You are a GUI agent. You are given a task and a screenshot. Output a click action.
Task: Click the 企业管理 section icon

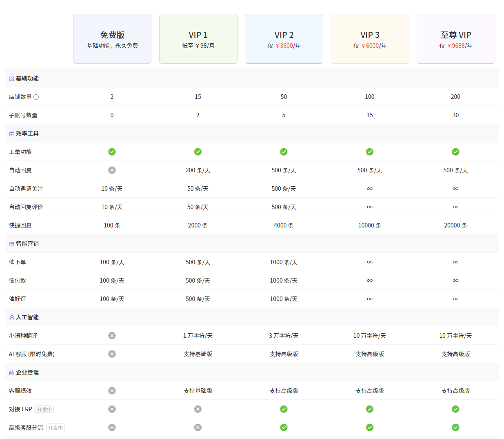pyautogui.click(x=11, y=373)
